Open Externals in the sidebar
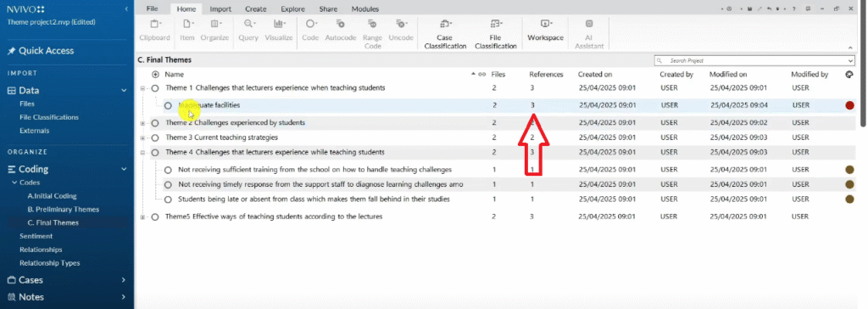Screen dimensions: 868x309 (x=34, y=131)
